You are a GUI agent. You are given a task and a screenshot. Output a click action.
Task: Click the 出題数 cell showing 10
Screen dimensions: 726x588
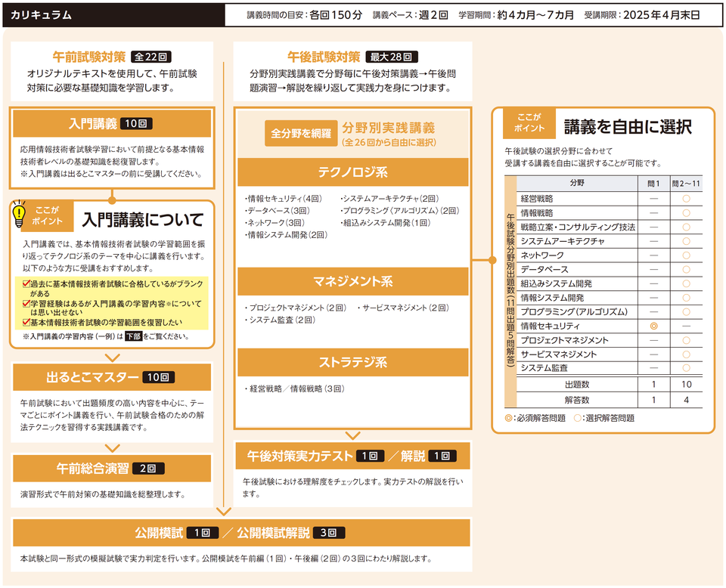(x=686, y=383)
